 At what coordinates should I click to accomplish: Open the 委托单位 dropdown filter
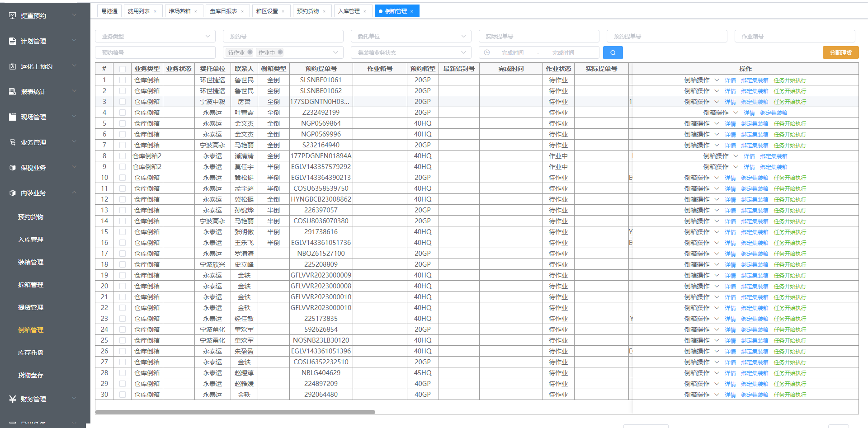point(411,36)
